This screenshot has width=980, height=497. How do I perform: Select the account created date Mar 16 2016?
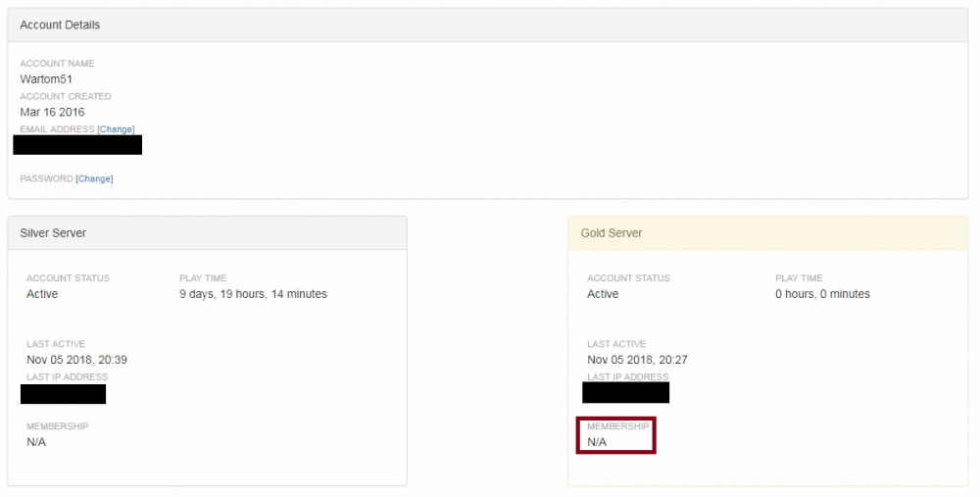pyautogui.click(x=53, y=113)
